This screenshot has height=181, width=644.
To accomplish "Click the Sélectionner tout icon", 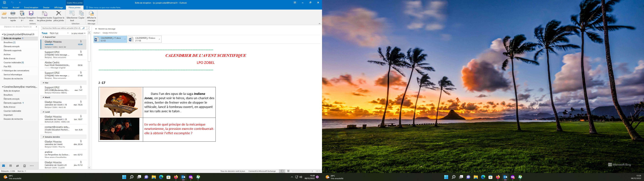I will tap(72, 14).
